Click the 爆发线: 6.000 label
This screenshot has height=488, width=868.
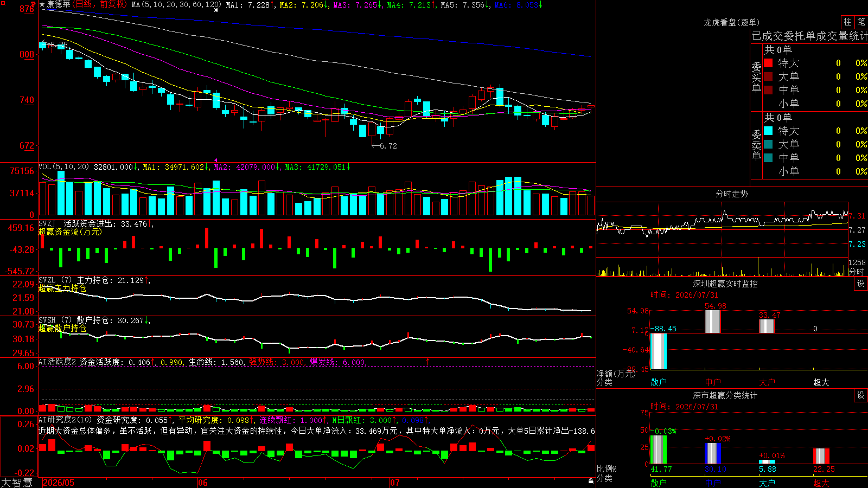coord(339,362)
